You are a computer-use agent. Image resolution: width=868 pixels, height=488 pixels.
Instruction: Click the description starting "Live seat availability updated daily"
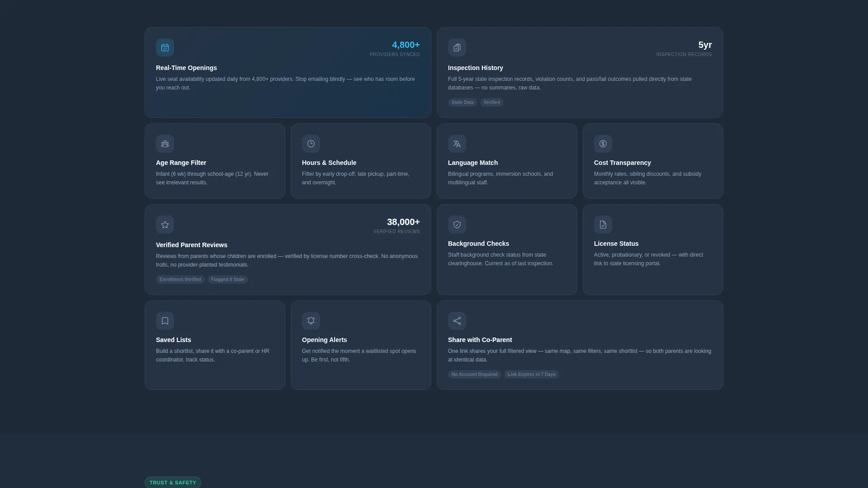288,84
